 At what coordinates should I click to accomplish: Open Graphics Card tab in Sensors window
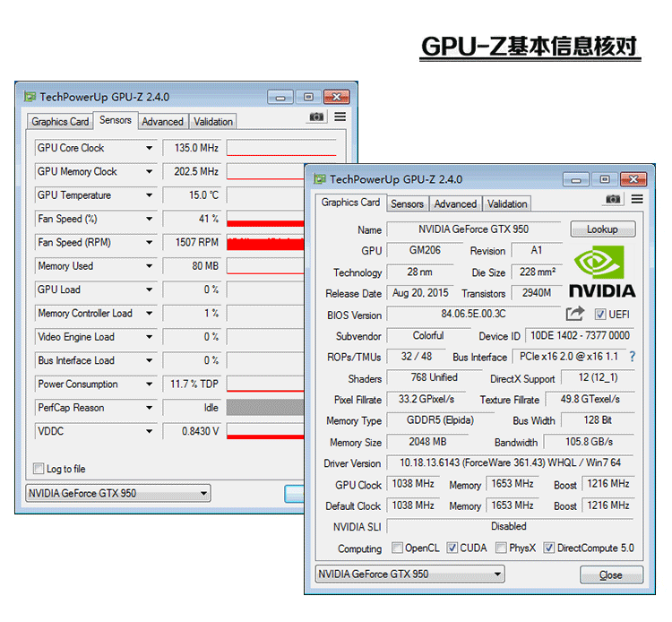pos(60,122)
